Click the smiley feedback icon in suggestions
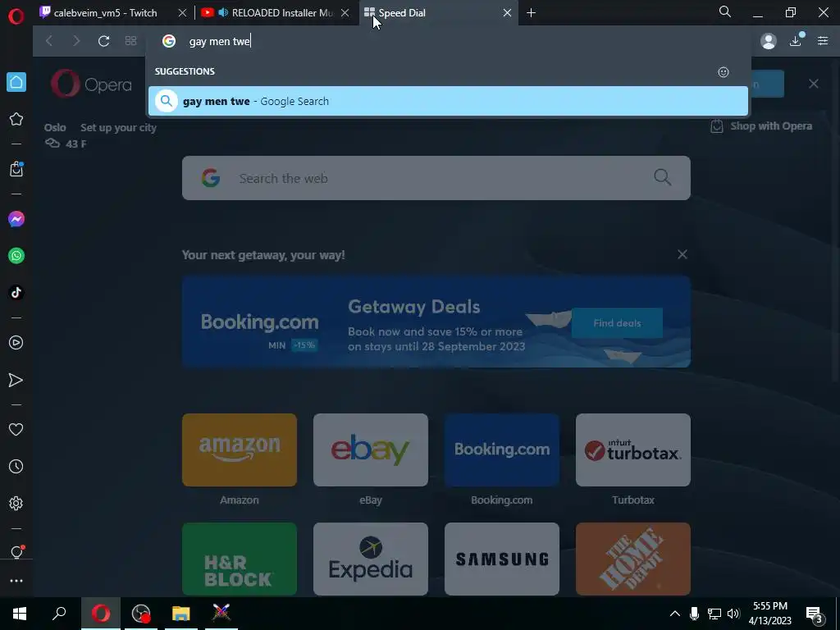This screenshot has width=840, height=630. 724,72
